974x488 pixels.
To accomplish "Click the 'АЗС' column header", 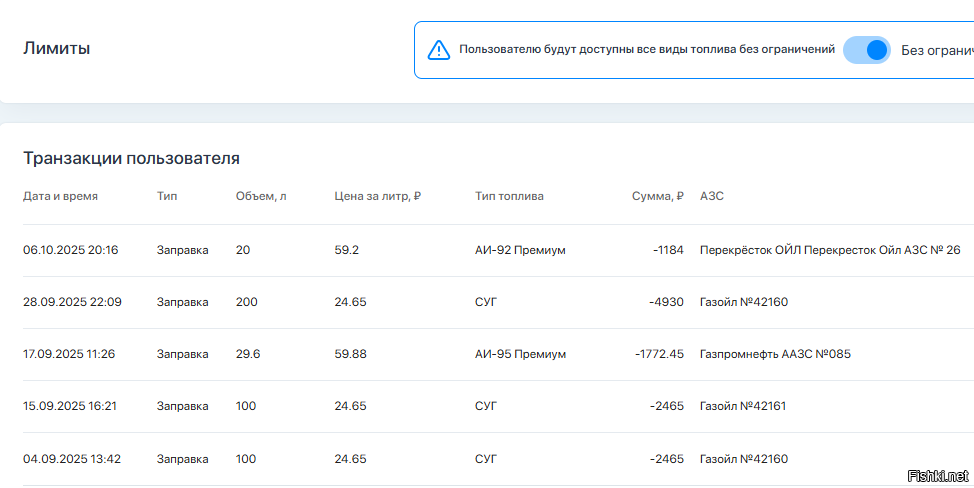I will pyautogui.click(x=711, y=196).
